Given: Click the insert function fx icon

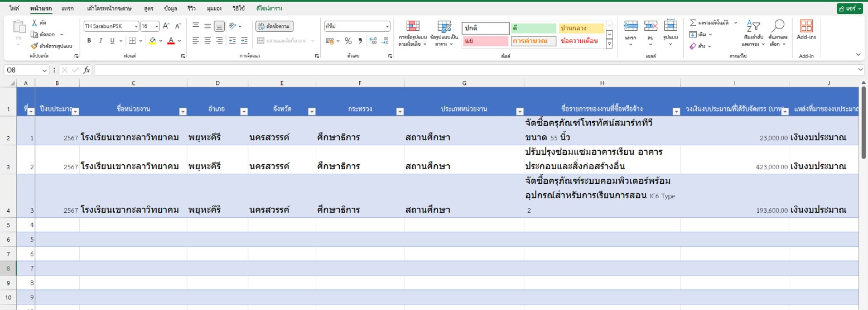Looking at the screenshot, I should pos(86,70).
